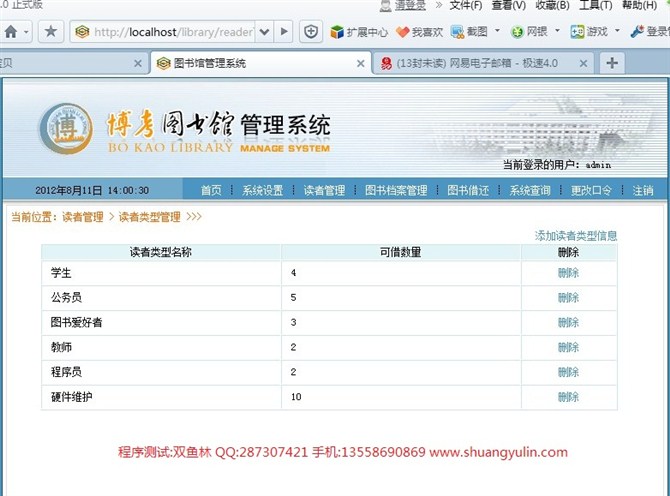670x496 pixels.
Task: Delete the 学生 reader type row
Action: point(568,273)
